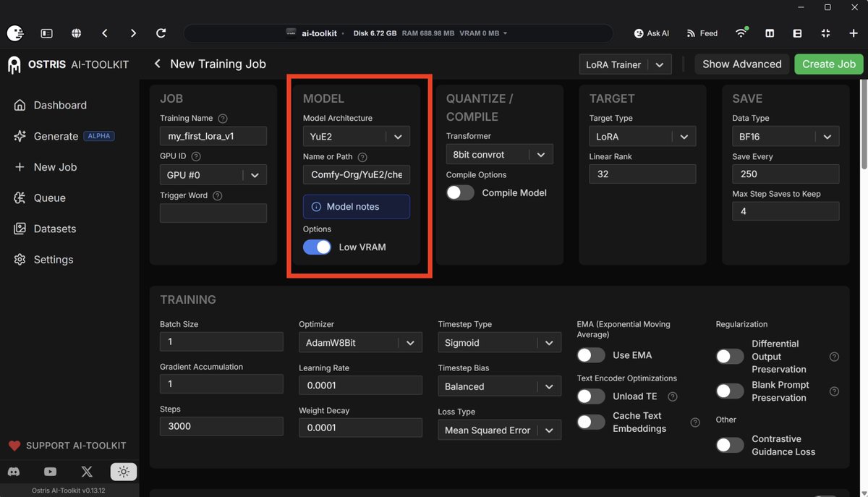
Task: Open the Target Type LoRA dropdown
Action: tap(643, 136)
